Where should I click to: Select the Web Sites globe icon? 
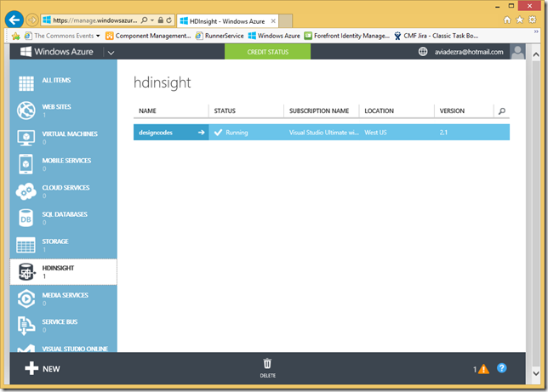point(26,111)
